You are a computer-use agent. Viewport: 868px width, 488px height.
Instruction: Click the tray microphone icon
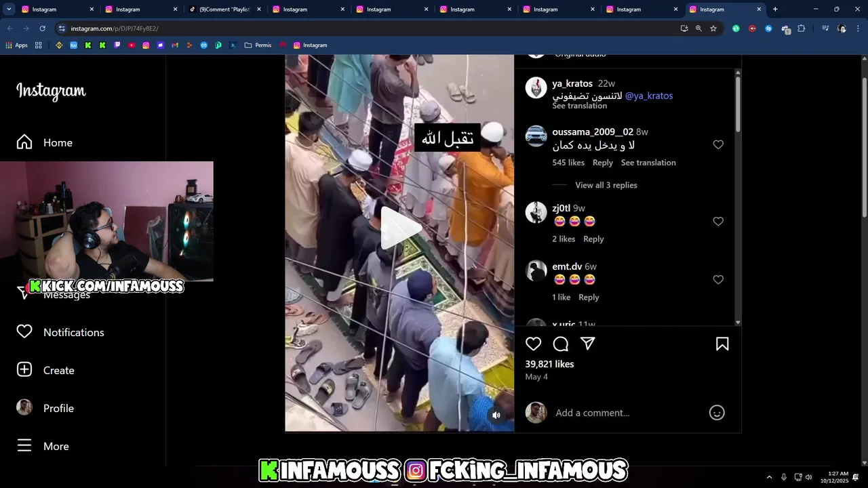pyautogui.click(x=784, y=477)
